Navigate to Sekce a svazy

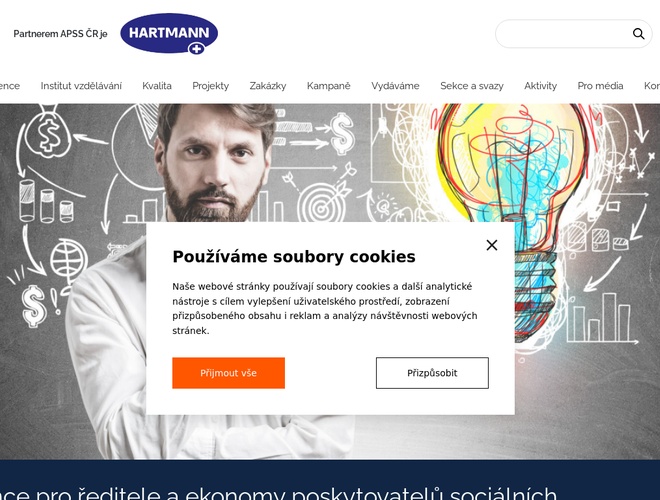coord(472,86)
